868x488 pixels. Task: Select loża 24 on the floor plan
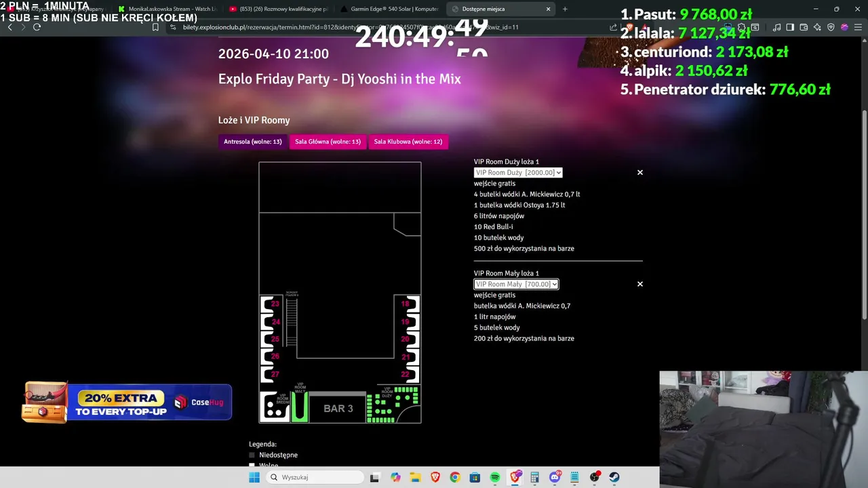[271, 322]
